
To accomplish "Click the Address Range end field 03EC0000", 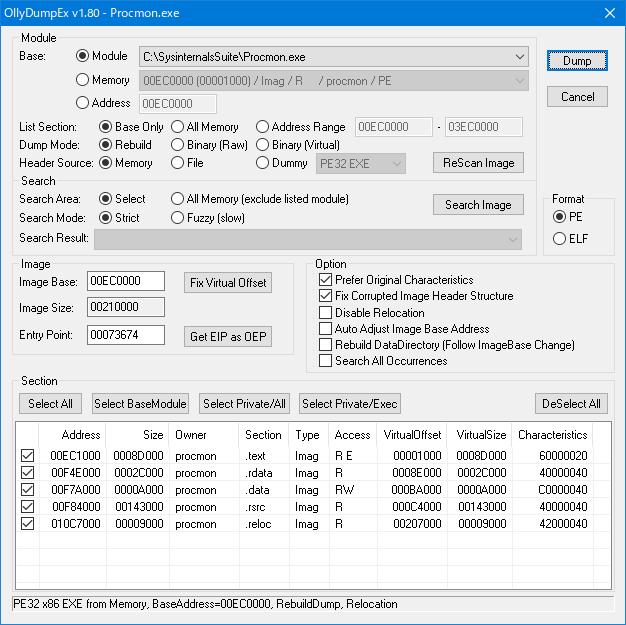I will [484, 127].
